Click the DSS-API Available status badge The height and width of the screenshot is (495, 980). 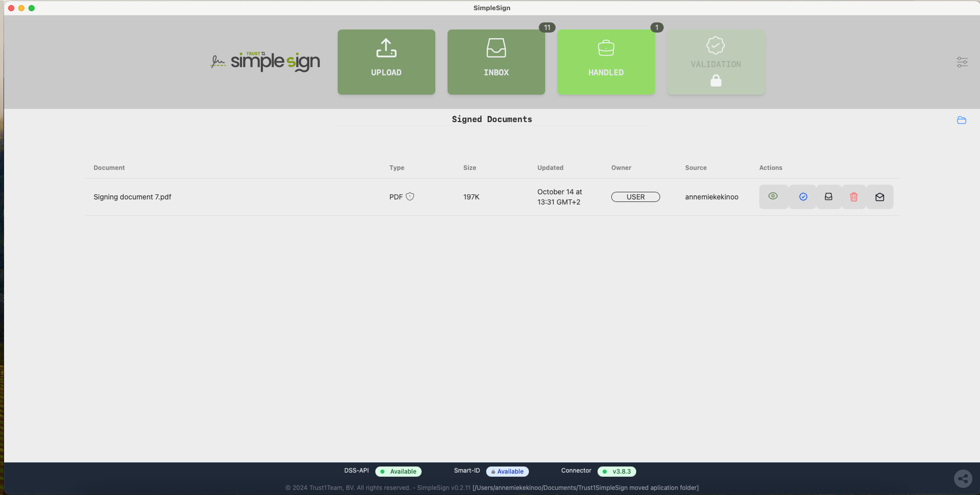click(x=398, y=472)
